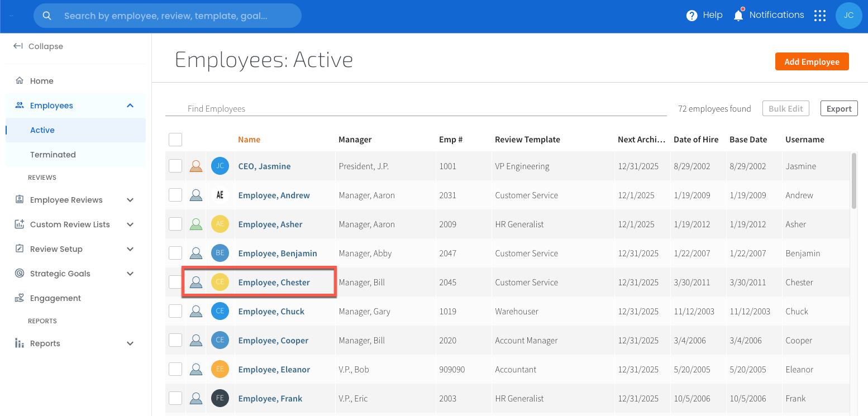This screenshot has width=868, height=416.
Task: Open the apps grid menu icon
Action: [819, 16]
